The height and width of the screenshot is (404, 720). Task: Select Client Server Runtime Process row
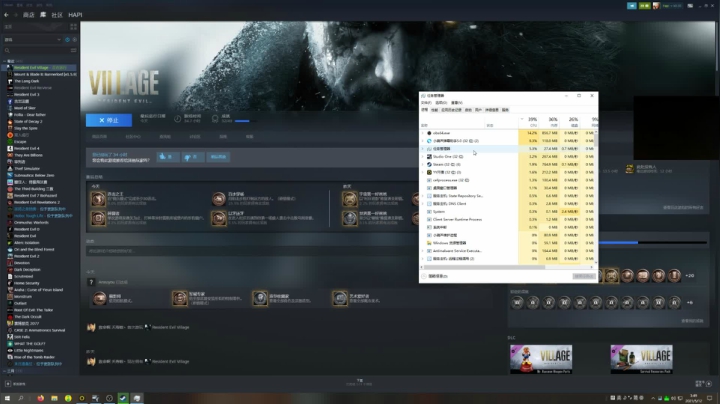point(507,219)
